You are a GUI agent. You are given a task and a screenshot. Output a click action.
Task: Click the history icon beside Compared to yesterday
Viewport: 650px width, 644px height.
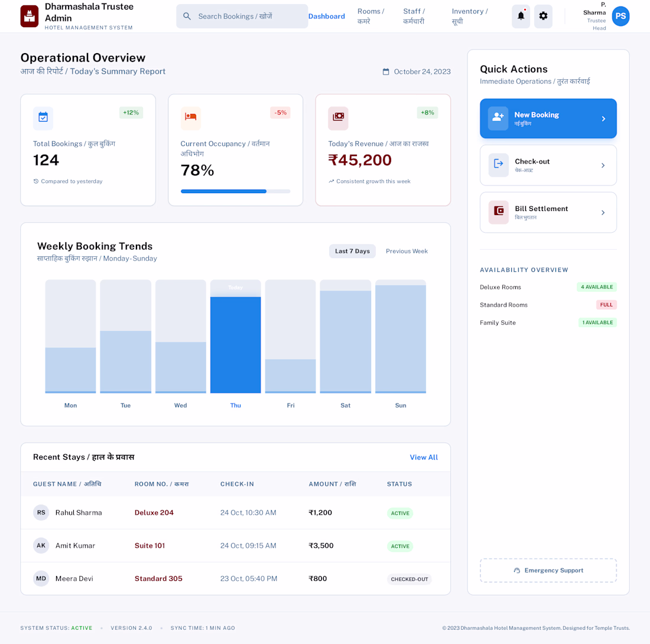36,181
